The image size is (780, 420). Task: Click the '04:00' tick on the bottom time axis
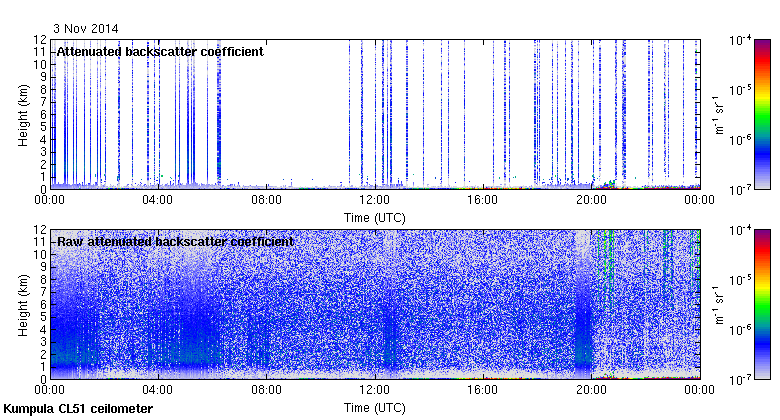(x=158, y=390)
